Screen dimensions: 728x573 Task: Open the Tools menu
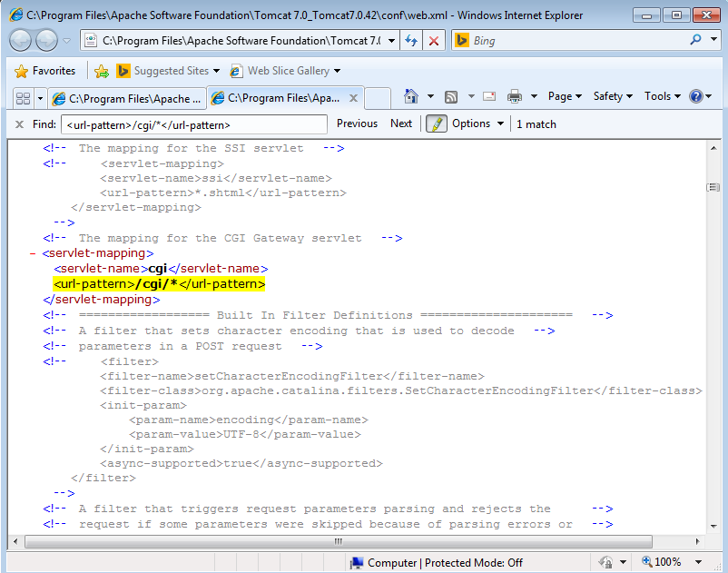(662, 96)
